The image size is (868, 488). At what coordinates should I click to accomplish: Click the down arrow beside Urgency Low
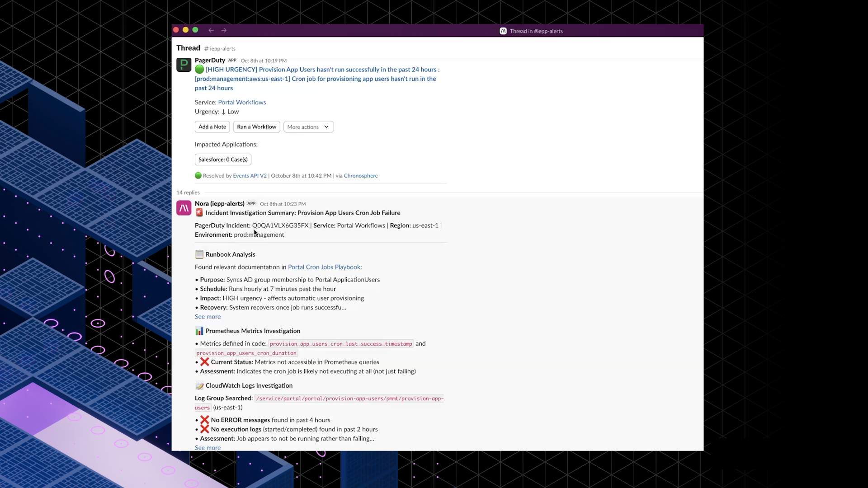coord(223,112)
